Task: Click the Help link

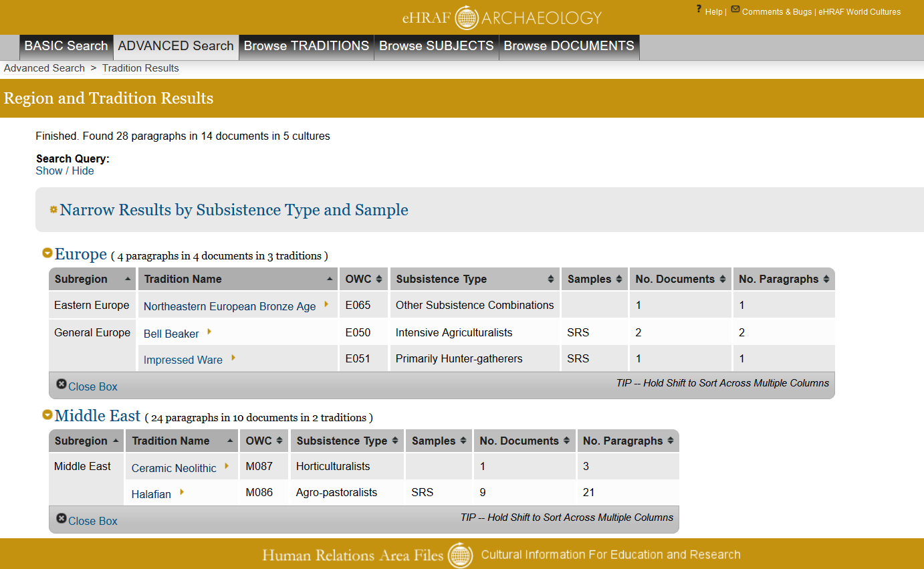Action: (713, 12)
